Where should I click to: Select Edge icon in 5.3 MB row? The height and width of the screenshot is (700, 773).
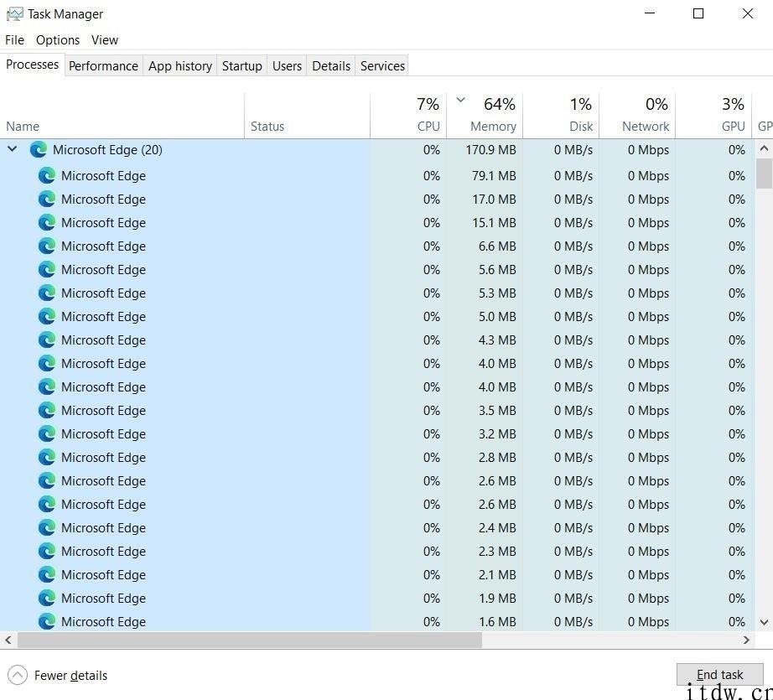(47, 293)
